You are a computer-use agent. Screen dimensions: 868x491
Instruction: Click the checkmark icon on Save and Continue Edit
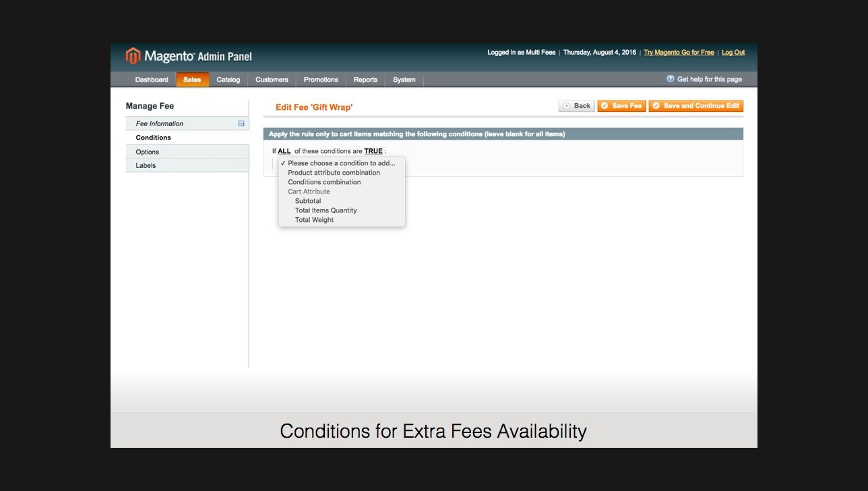tap(656, 105)
